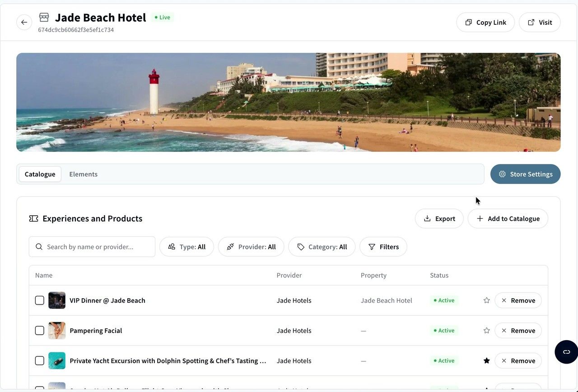Click the Visit button
Screen dimensions: 578x392
(540, 22)
